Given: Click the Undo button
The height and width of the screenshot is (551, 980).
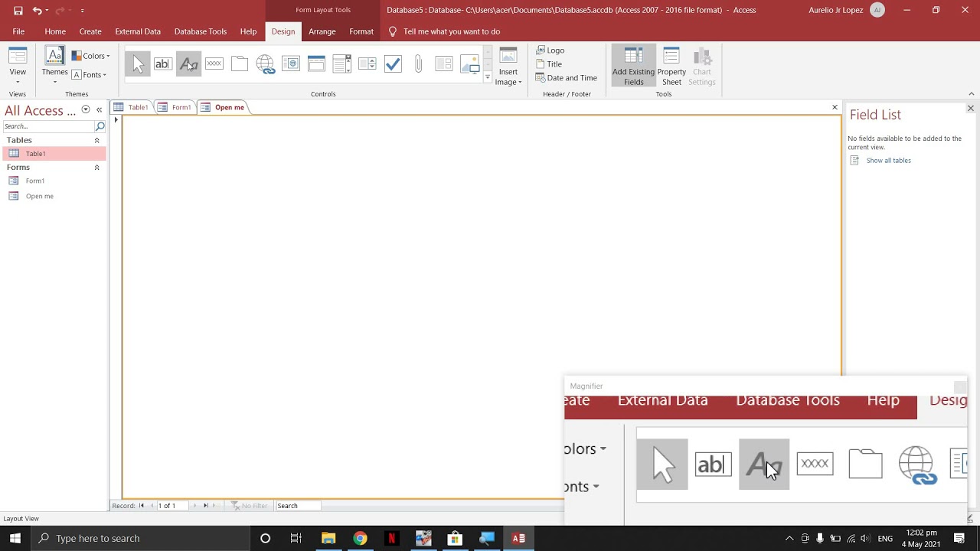Looking at the screenshot, I should pyautogui.click(x=37, y=11).
